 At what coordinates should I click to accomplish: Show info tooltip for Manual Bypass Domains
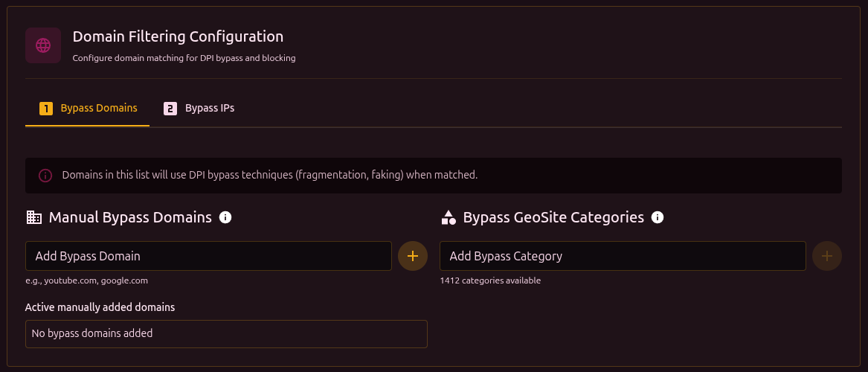click(226, 217)
